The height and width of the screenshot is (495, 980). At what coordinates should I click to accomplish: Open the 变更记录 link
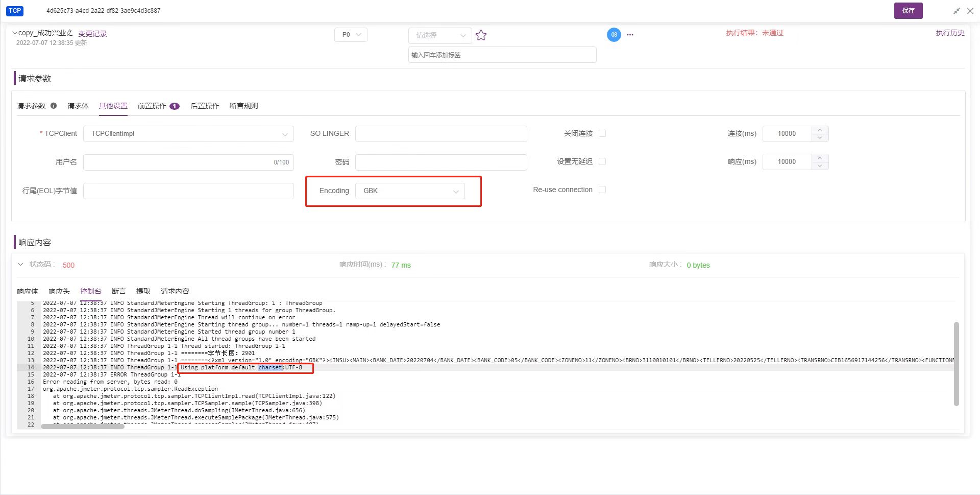pyautogui.click(x=92, y=34)
